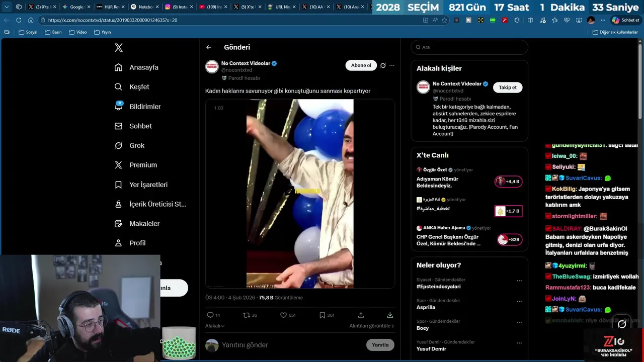Click the browser profile avatar
Viewport: 644px width, 362px height.
[x=591, y=20]
